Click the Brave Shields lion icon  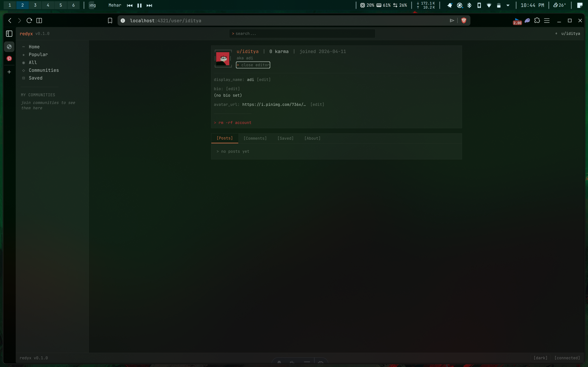click(x=464, y=21)
